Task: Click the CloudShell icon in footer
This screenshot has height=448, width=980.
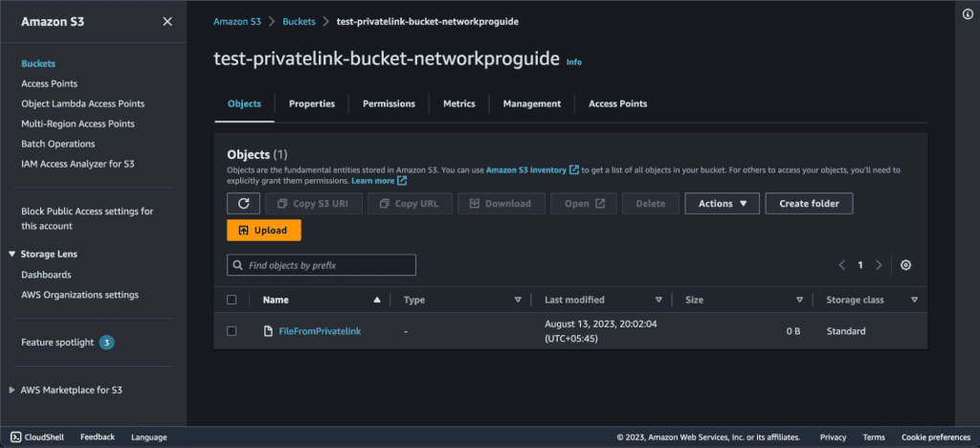Action: click(15, 437)
